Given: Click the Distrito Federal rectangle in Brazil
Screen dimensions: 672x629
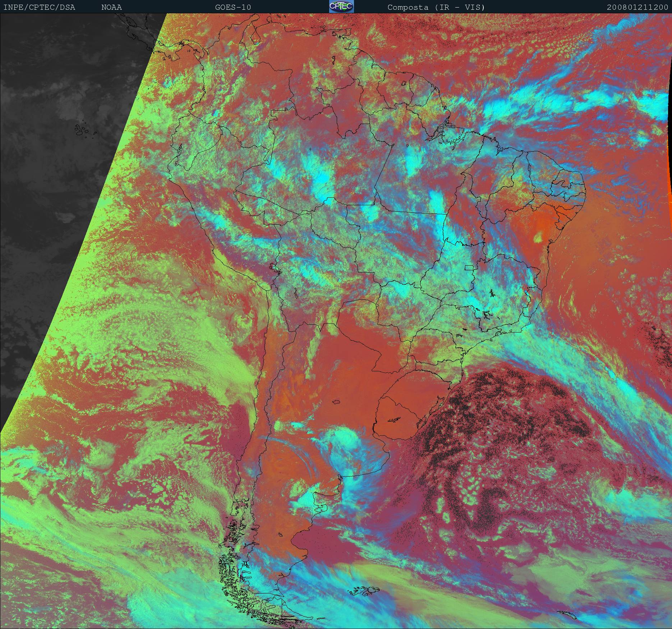Looking at the screenshot, I should tap(469, 267).
